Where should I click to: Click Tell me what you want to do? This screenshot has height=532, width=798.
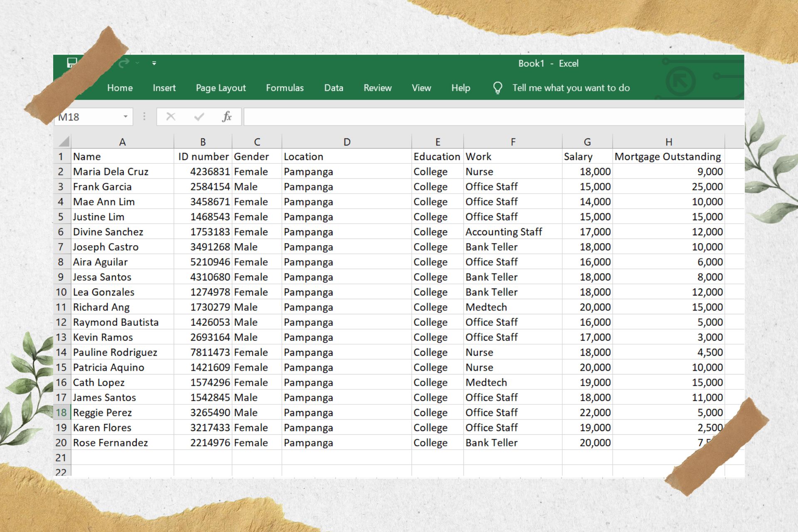coord(571,88)
